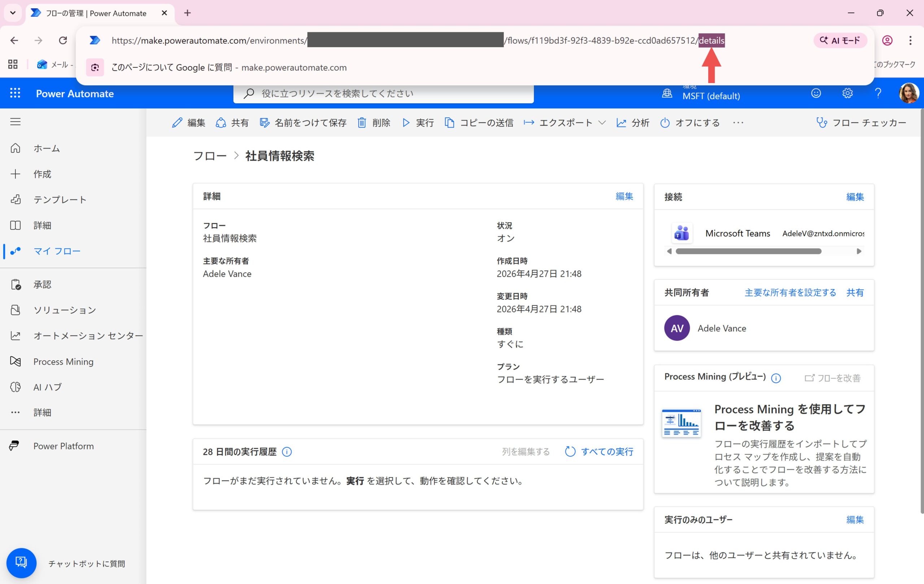Open the chatbot bubble button
This screenshot has width=924, height=584.
[x=21, y=562]
